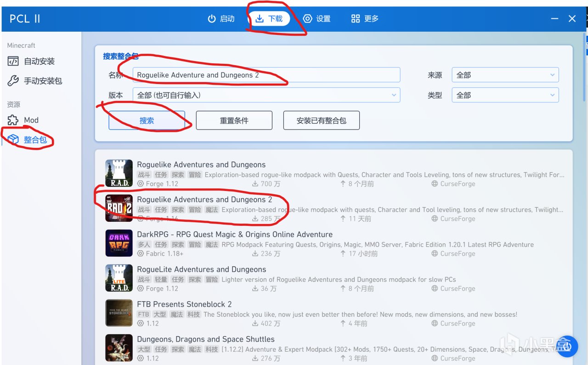This screenshot has width=588, height=365.
Task: Click the 名称 search input field
Action: point(266,75)
